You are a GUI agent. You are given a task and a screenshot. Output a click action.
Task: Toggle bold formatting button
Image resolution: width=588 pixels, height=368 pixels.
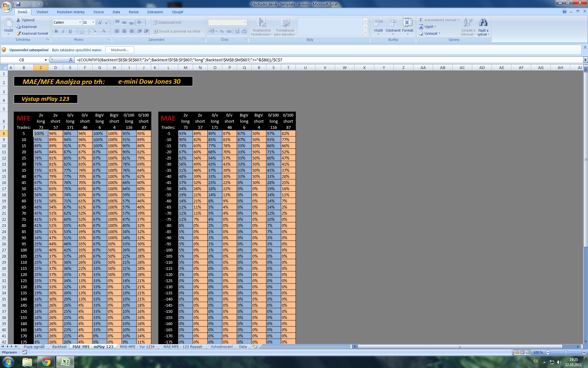tap(56, 31)
